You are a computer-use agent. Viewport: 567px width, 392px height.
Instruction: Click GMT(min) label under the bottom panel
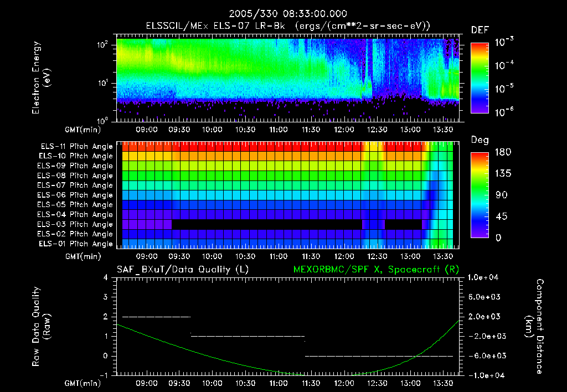point(83,383)
